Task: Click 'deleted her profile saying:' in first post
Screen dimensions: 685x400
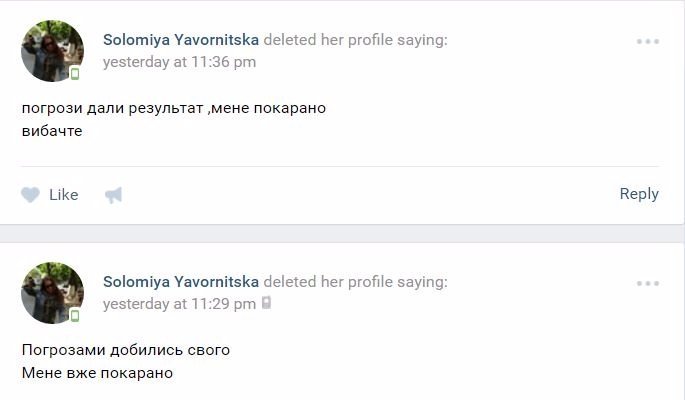Action: [355, 40]
